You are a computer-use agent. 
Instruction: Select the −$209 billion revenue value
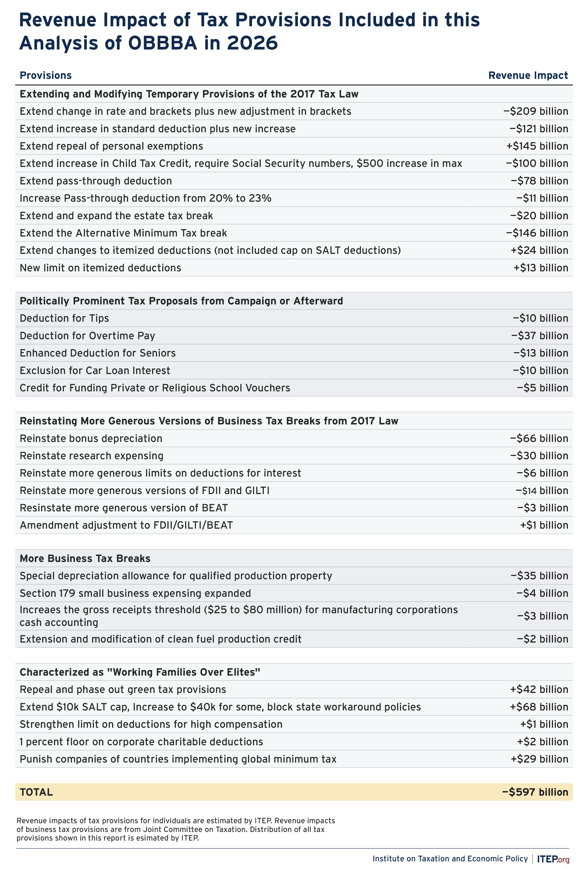point(535,111)
